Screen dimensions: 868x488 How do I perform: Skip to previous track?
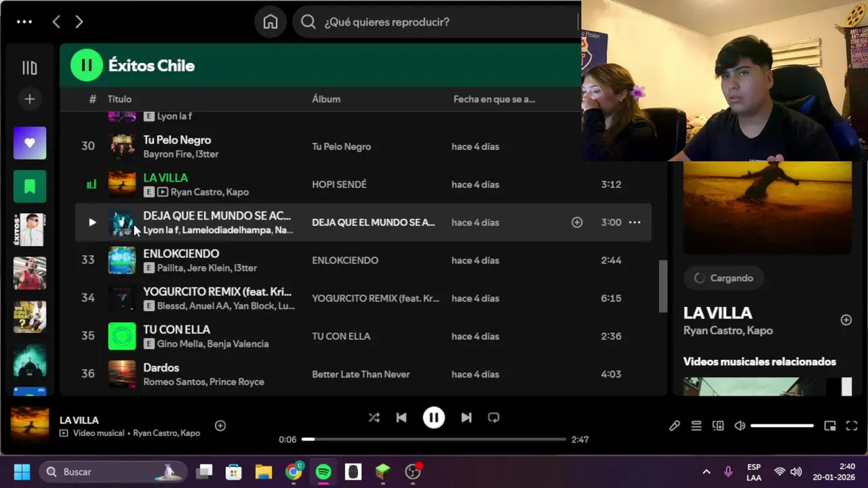coord(401,418)
